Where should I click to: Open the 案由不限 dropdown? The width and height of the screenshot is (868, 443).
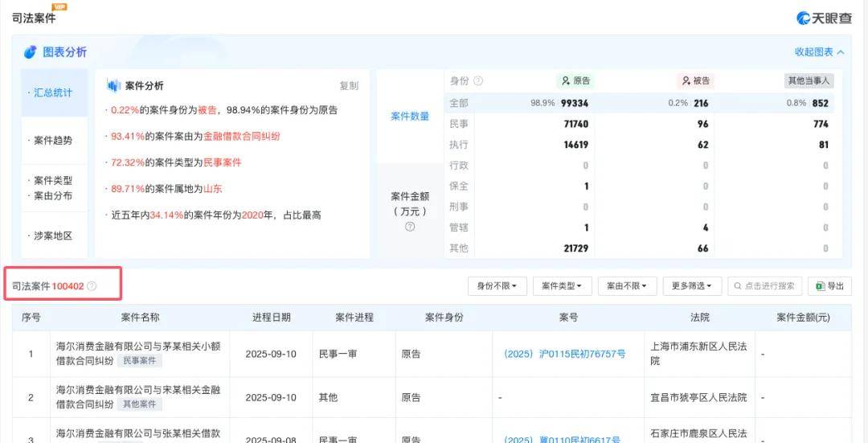[627, 286]
